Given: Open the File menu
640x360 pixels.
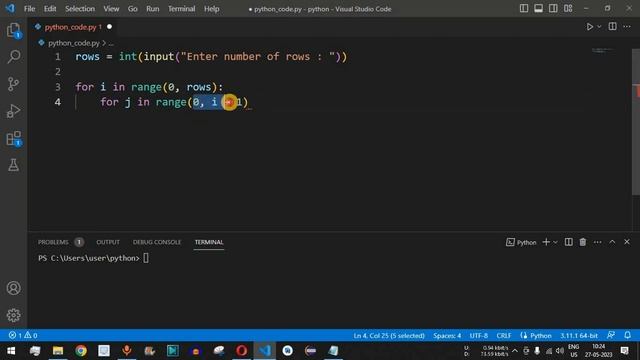Looking at the screenshot, I should pyautogui.click(x=29, y=9).
